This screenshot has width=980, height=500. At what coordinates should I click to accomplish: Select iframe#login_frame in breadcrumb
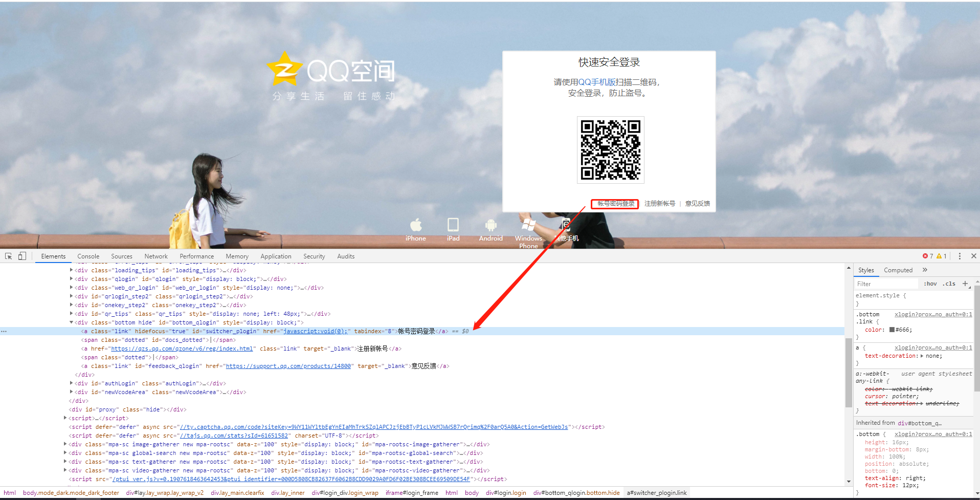[x=412, y=493]
